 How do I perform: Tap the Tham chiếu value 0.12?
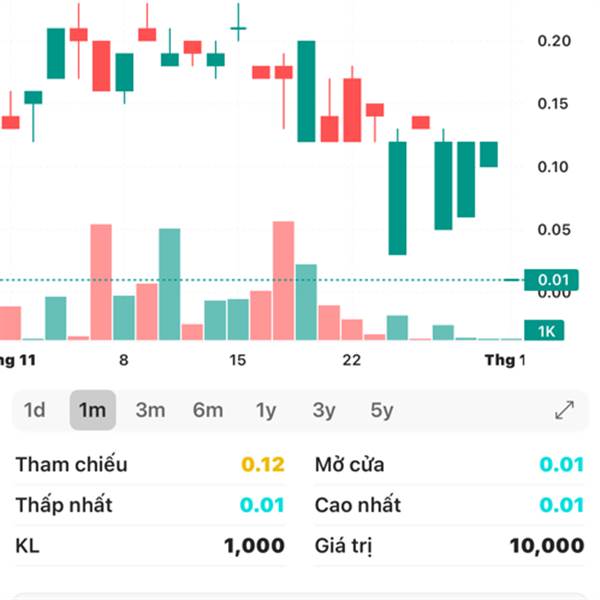tap(264, 465)
